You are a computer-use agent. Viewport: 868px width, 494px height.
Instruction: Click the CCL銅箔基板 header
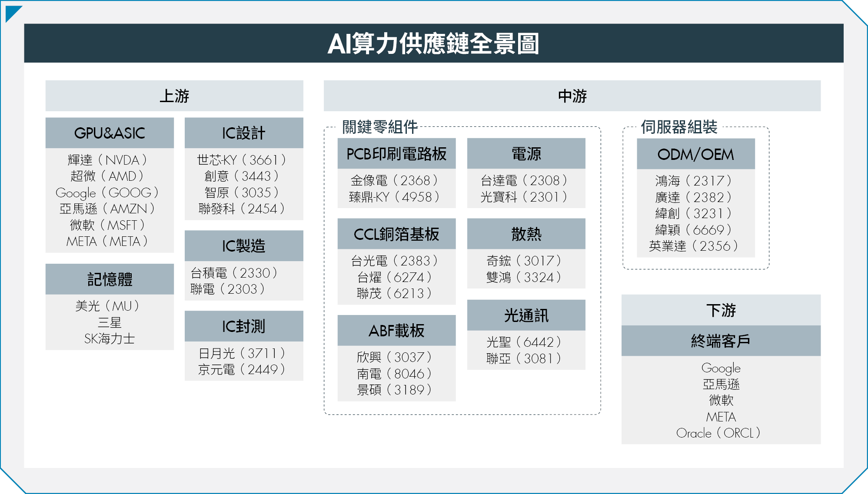click(396, 233)
